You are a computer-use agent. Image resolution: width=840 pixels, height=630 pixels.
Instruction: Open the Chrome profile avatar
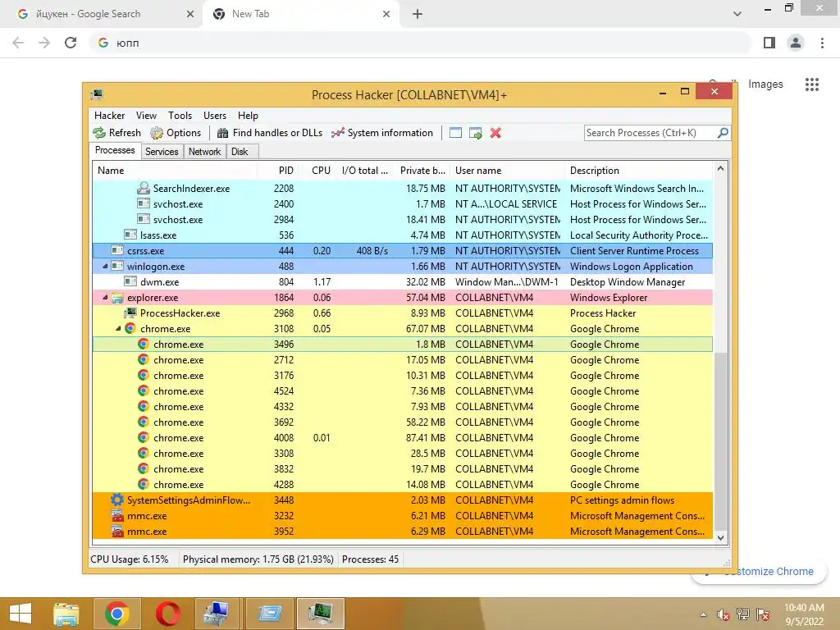coord(796,43)
